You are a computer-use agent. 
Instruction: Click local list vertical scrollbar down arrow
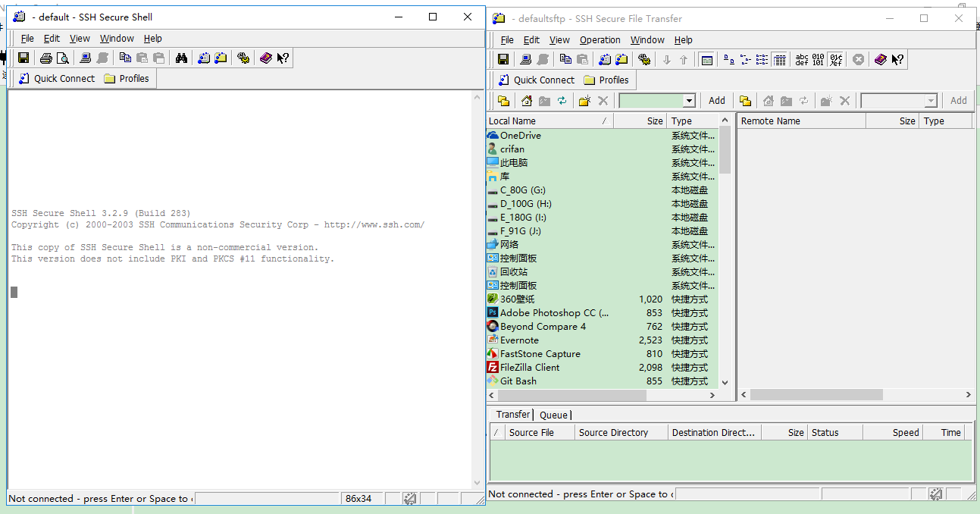pos(725,382)
